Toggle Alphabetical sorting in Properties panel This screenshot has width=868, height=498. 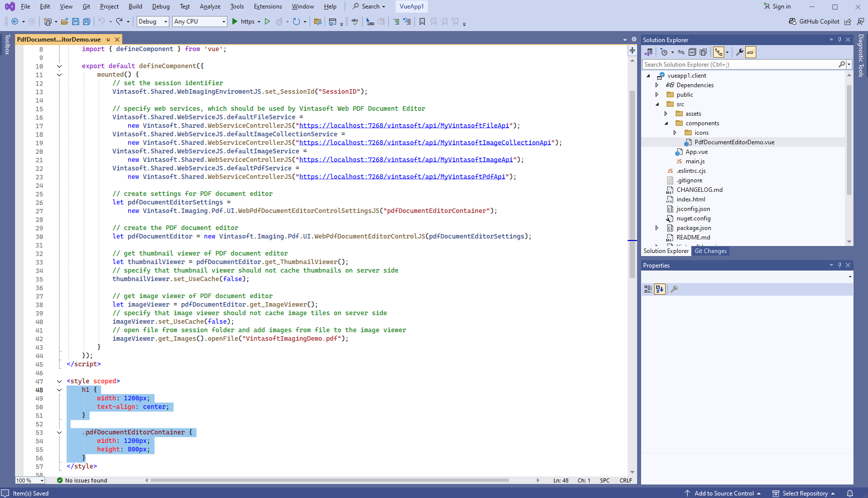pos(660,289)
